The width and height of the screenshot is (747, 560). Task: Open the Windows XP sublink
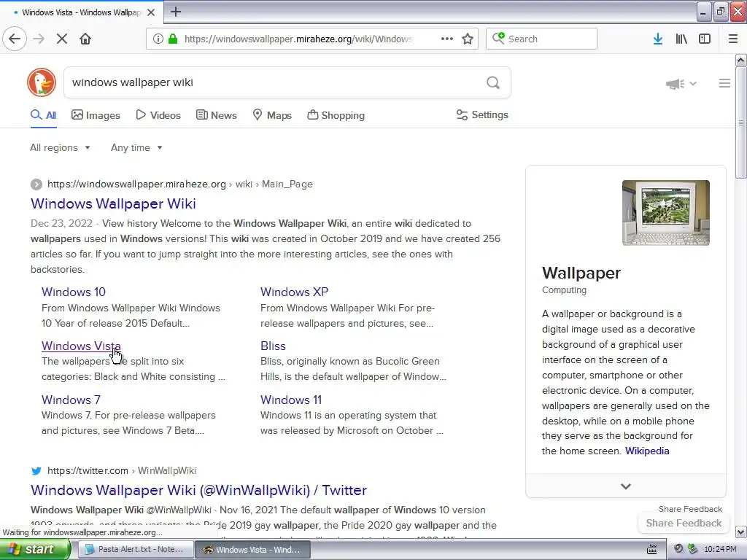(x=294, y=292)
